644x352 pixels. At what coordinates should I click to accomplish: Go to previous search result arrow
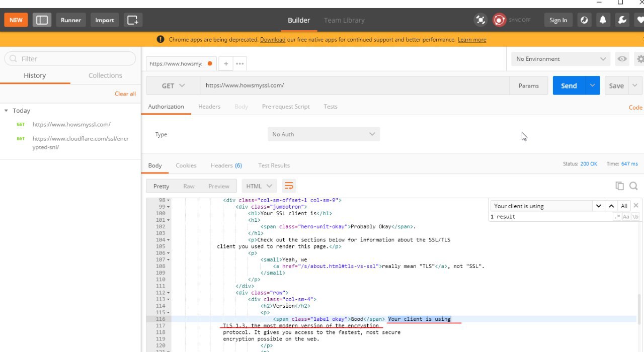tap(611, 206)
